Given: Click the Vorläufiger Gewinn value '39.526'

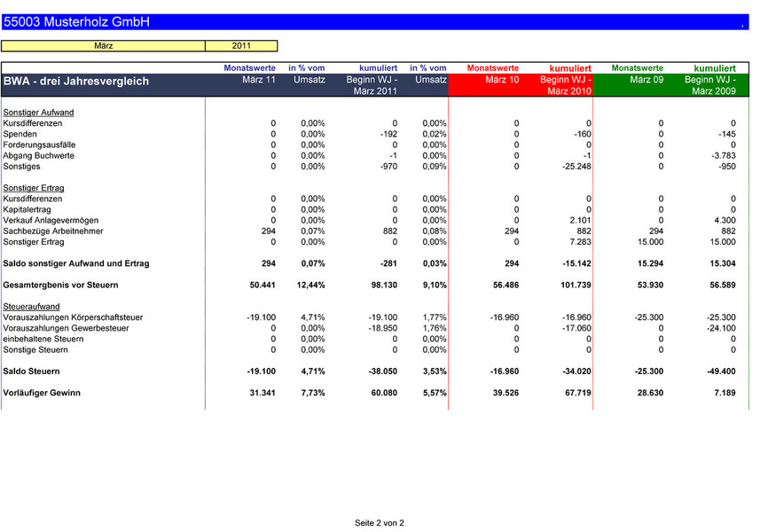Looking at the screenshot, I should click(x=506, y=393).
